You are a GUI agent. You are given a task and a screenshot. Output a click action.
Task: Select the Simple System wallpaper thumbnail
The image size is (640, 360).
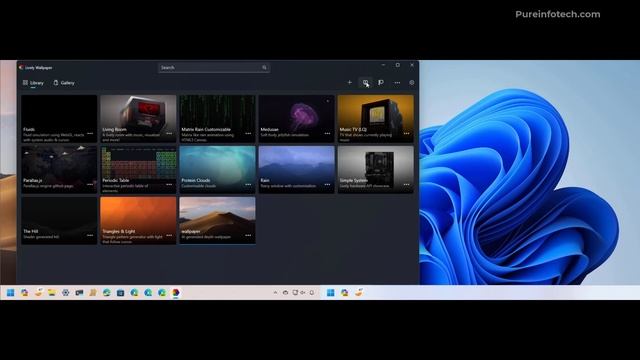tap(376, 170)
